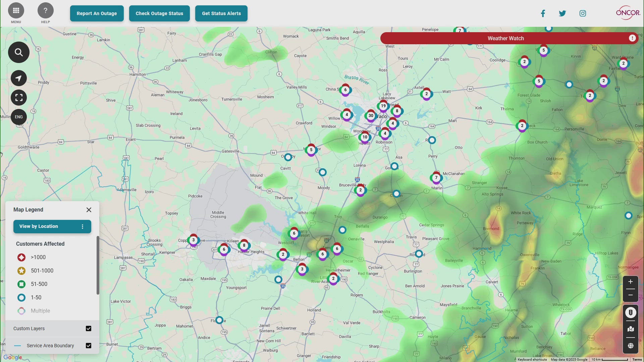This screenshot has height=362, width=644.
Task: Click the 1-50 customers legend icon
Action: 21,298
